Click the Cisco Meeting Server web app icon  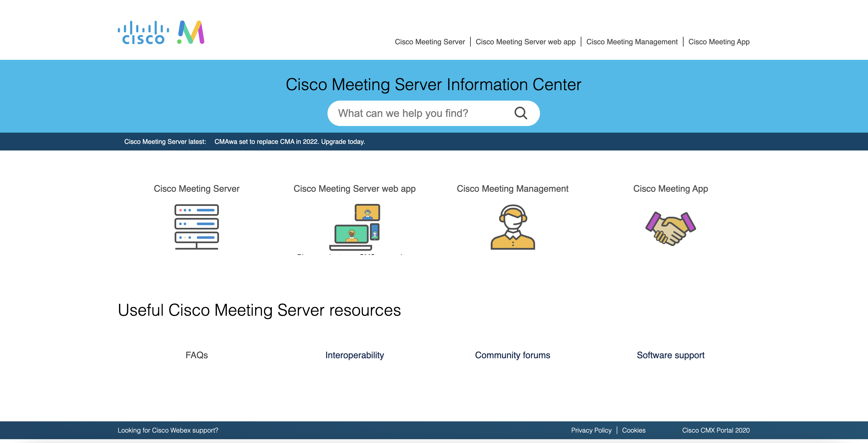354,227
